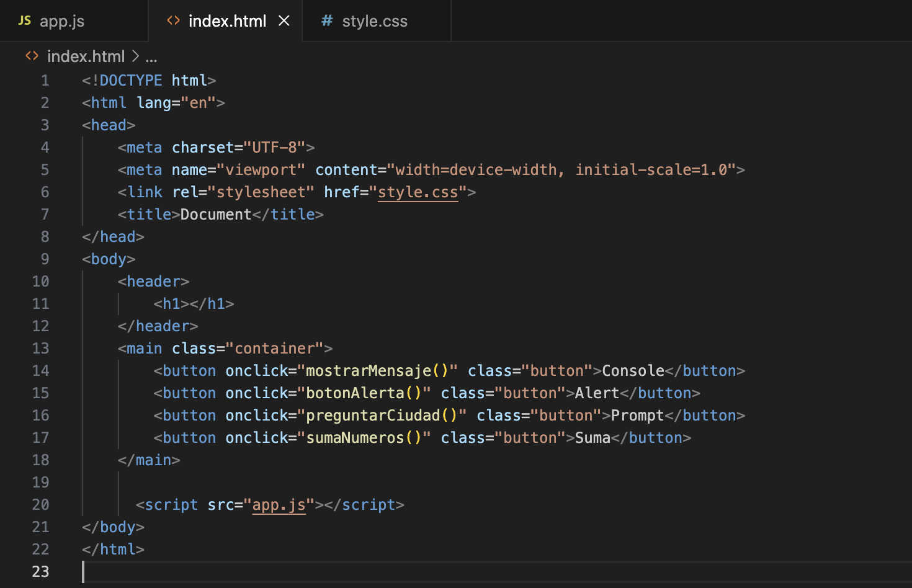Click the opening body tag

pyautogui.click(x=109, y=259)
